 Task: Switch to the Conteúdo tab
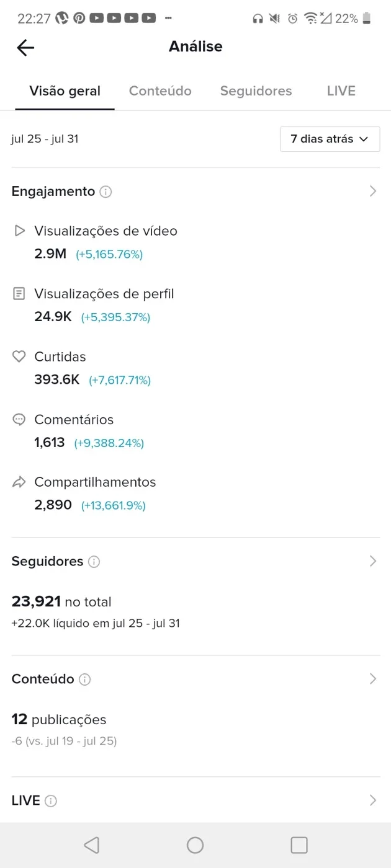[160, 91]
